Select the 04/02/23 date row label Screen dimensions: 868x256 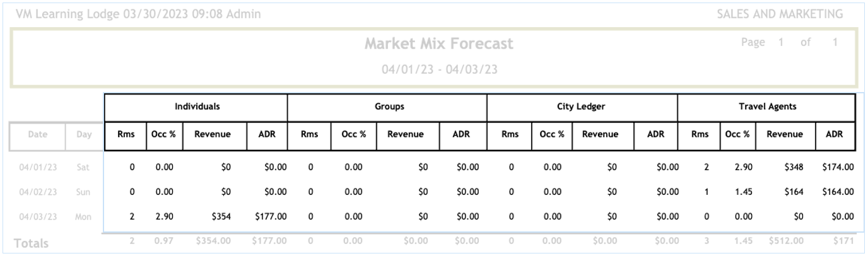[37, 192]
